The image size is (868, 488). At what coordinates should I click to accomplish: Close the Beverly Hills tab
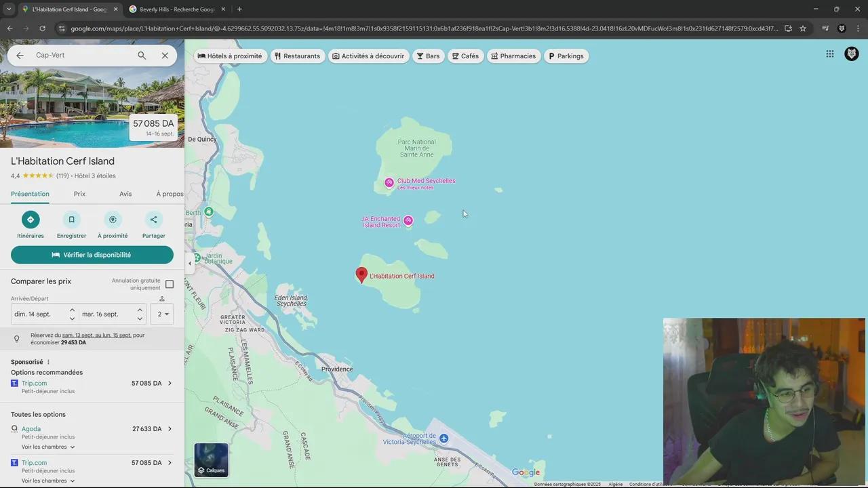pos(223,9)
